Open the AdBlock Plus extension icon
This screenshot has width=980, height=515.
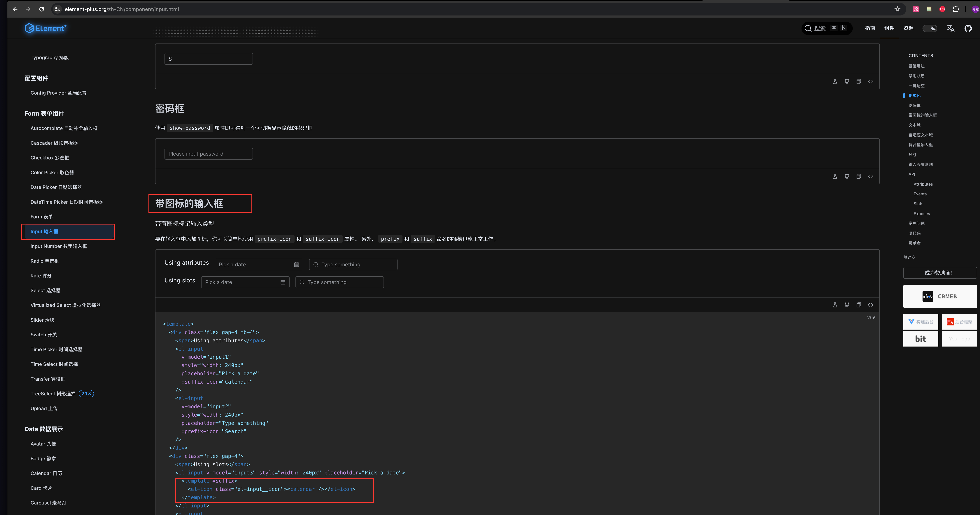tap(942, 9)
